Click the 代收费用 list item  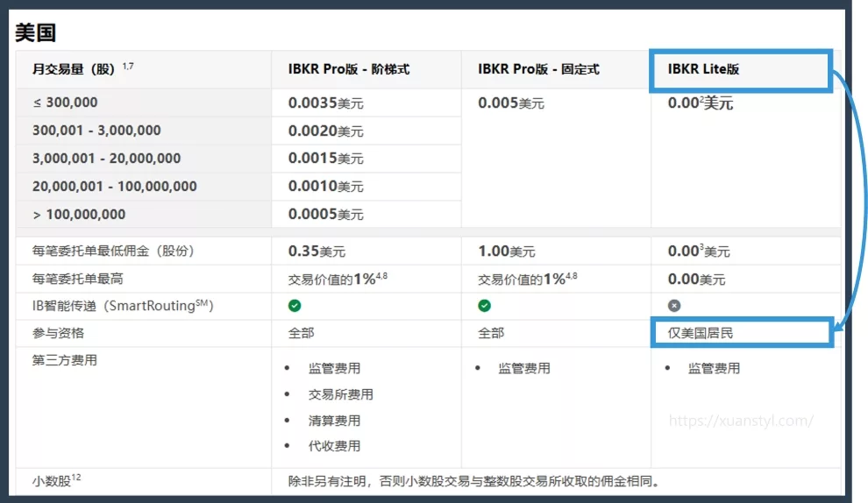334,446
